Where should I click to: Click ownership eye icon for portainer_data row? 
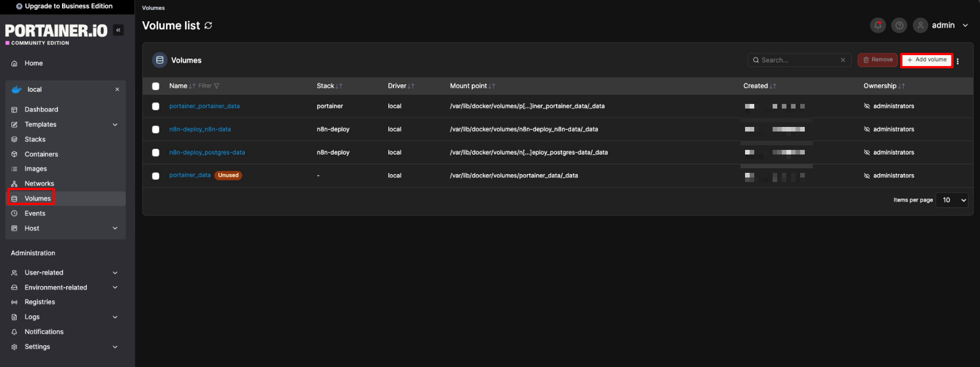pos(867,176)
